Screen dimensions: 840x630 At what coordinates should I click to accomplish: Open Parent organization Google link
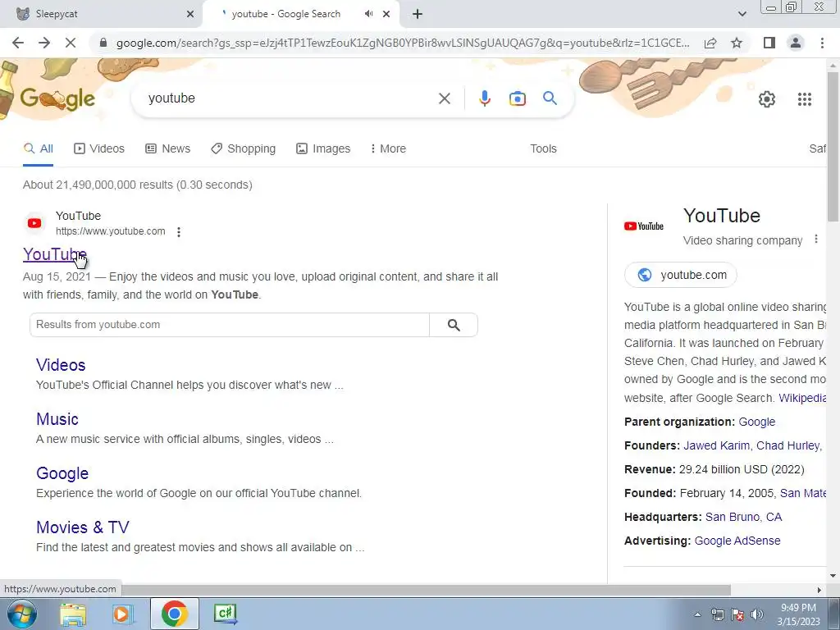(756, 422)
